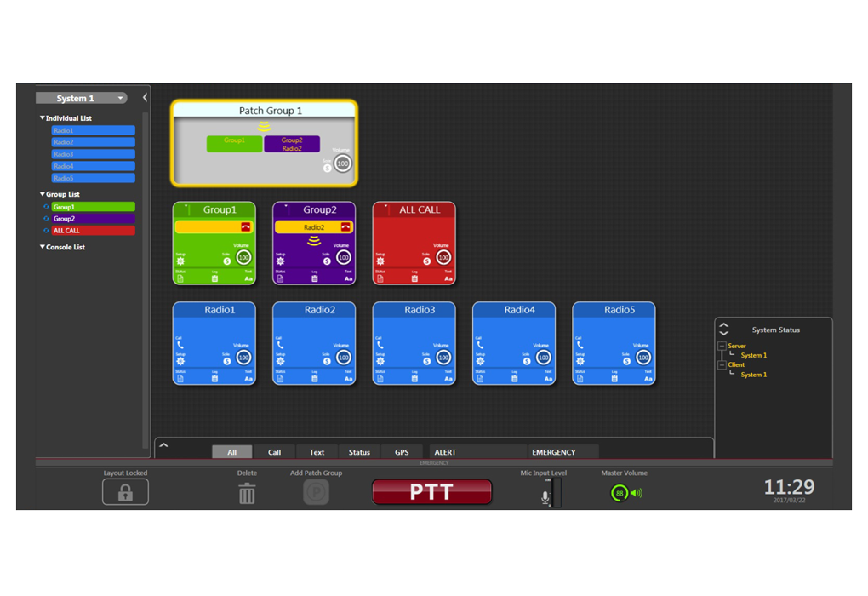Start call with phone icon on Radio4
Viewport: 868px width, 596px height.
(480, 345)
